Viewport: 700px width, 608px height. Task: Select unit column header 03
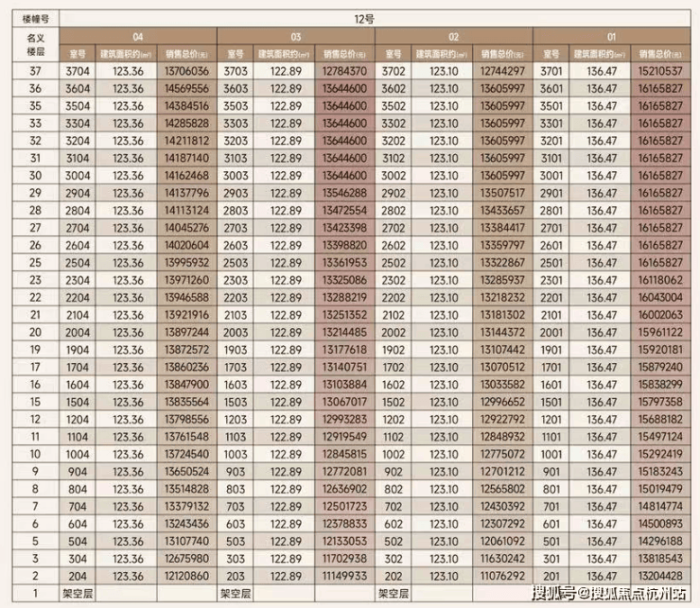[296, 36]
